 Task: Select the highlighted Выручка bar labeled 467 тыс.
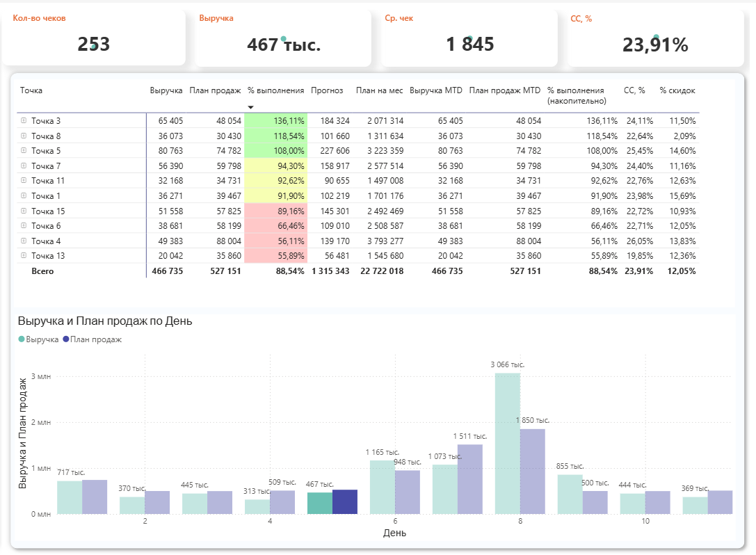tap(319, 503)
